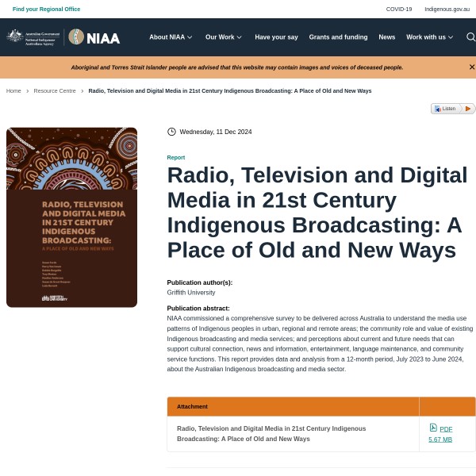The width and height of the screenshot is (476, 476).
Task: Go to Home breadcrumb
Action: tap(13, 91)
